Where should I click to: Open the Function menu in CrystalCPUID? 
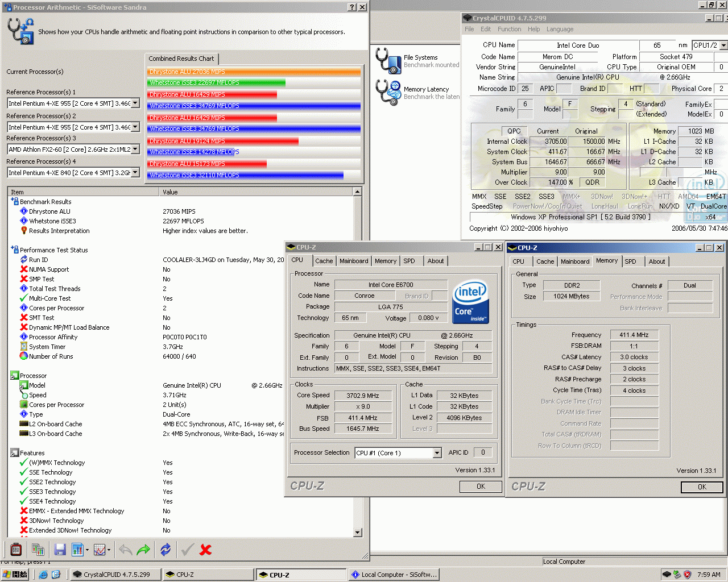click(x=509, y=29)
